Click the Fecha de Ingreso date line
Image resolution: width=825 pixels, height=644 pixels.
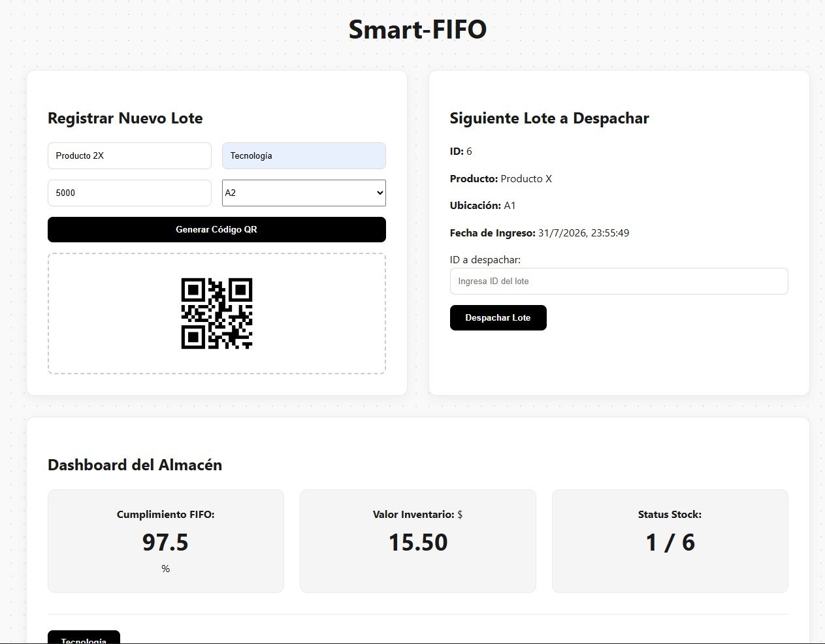click(x=540, y=233)
